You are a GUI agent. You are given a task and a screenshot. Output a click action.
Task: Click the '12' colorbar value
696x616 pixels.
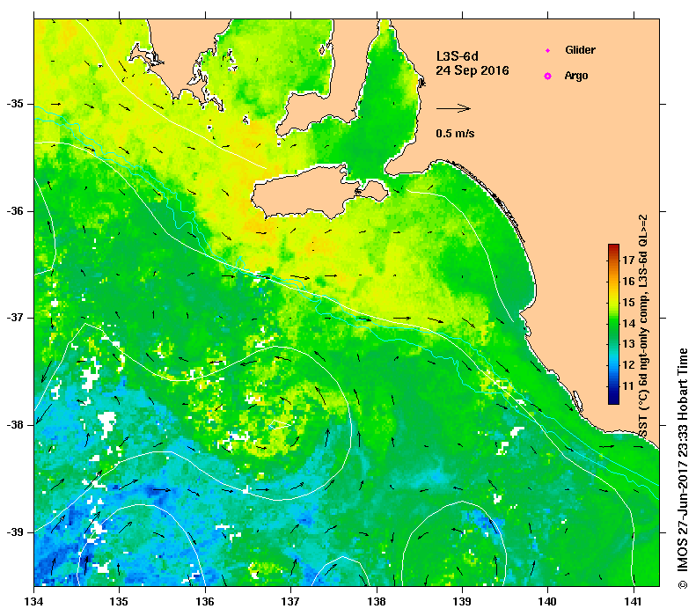tap(628, 365)
